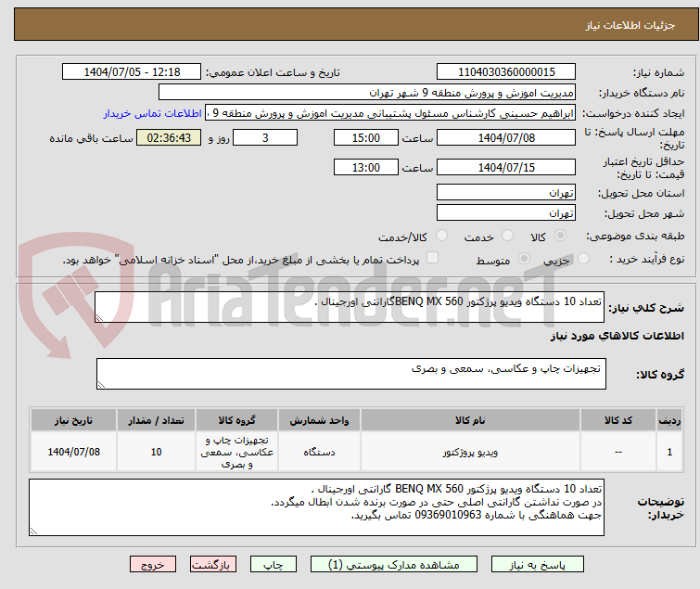Click the شرح کلی نیاز text area
This screenshot has height=589, width=700.
pos(350,307)
